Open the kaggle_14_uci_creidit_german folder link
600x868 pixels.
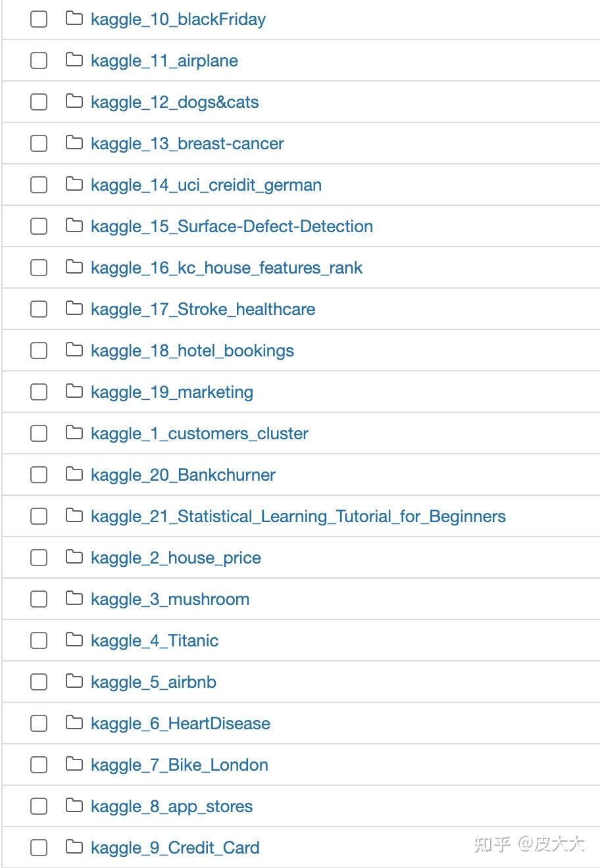pyautogui.click(x=207, y=185)
